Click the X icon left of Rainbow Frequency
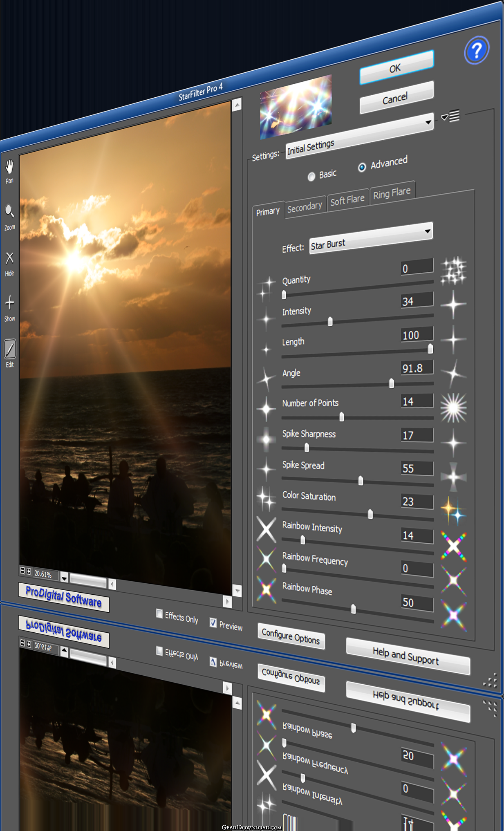 point(266,559)
